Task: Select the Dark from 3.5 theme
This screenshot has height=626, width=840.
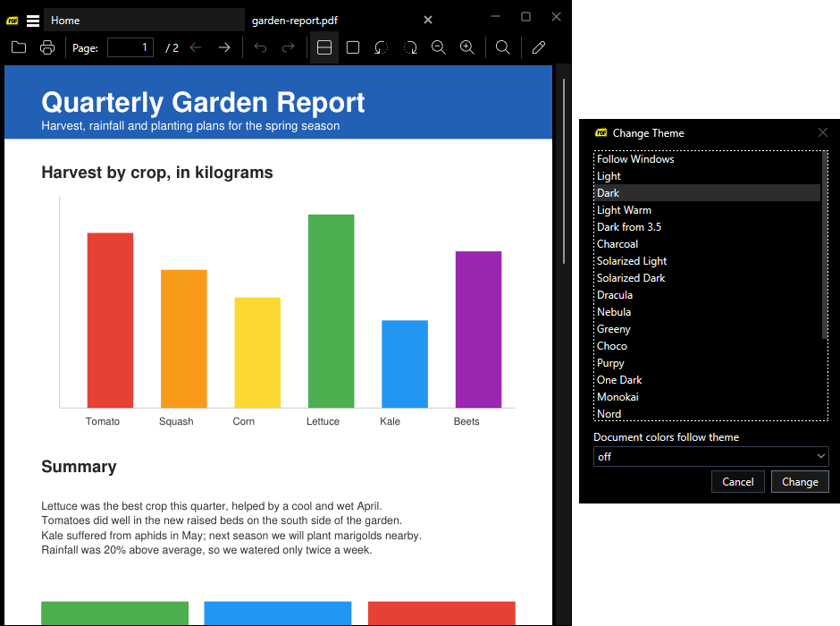Action: [708, 227]
